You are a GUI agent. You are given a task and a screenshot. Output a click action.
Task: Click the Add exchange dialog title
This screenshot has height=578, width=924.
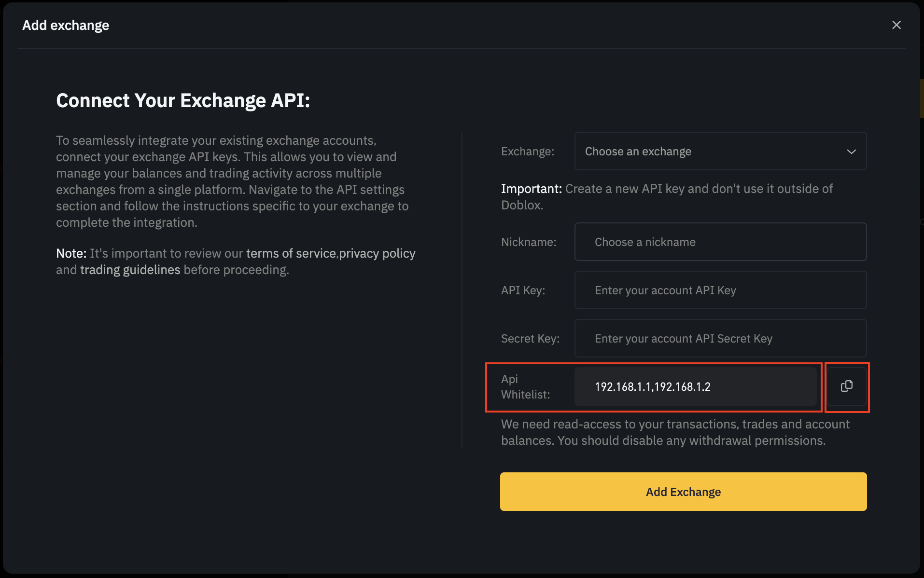click(65, 25)
